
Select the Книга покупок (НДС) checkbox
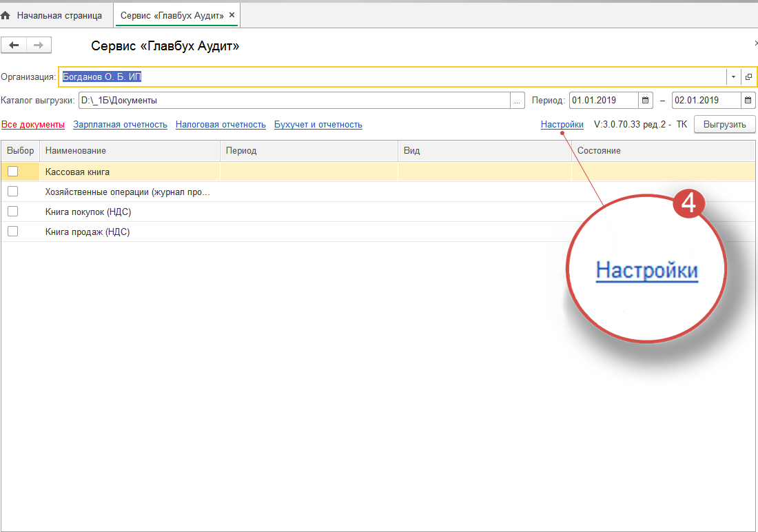click(x=12, y=212)
